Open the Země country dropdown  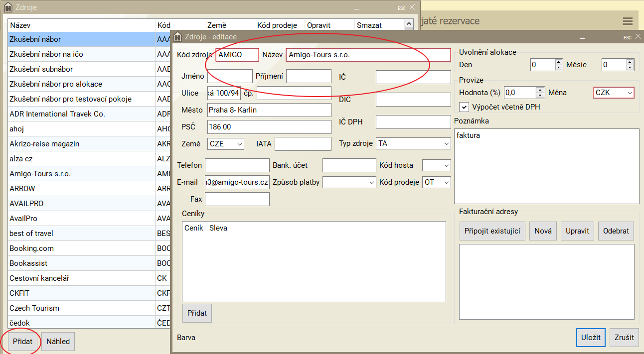226,144
